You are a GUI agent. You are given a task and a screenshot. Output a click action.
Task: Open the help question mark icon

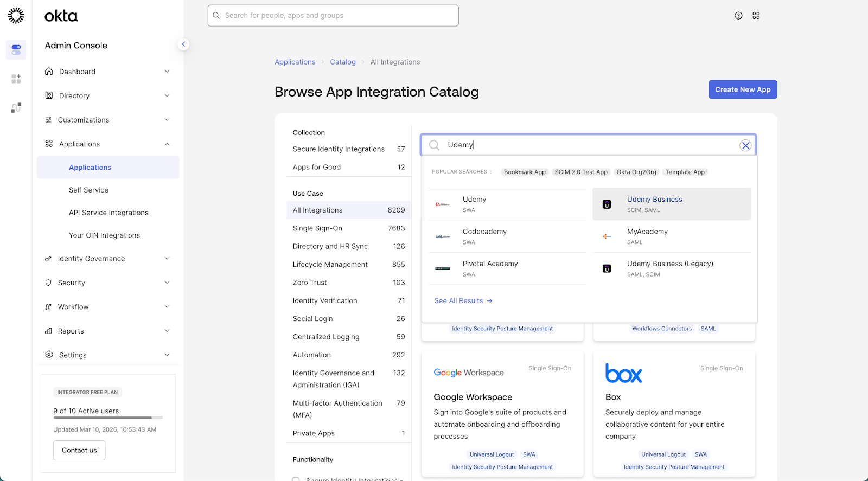point(738,16)
